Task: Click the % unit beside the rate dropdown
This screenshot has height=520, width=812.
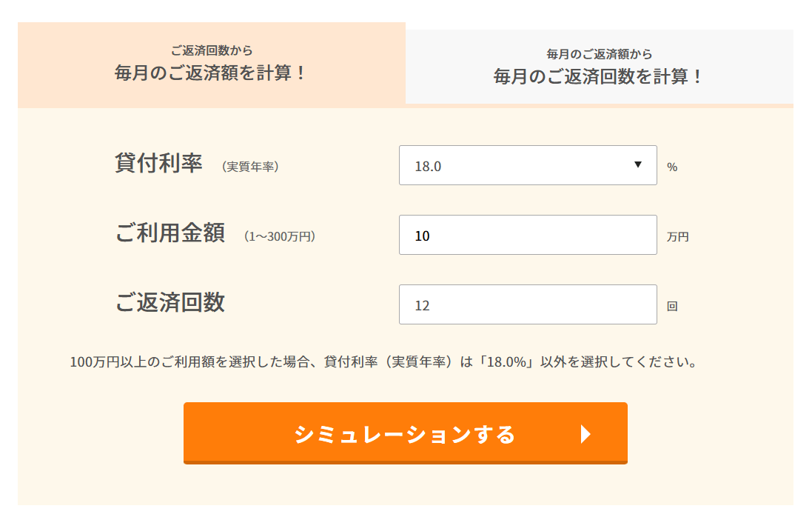Action: pos(672,167)
